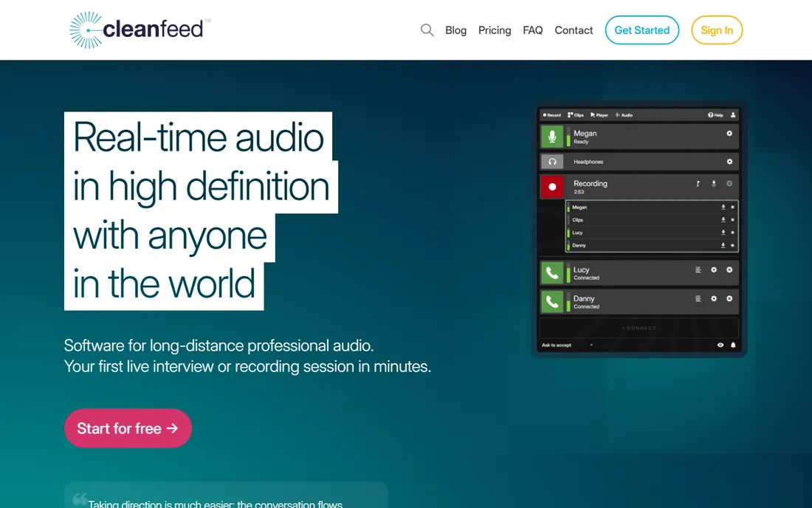The height and width of the screenshot is (508, 812).
Task: Open the Contact page
Action: [574, 30]
